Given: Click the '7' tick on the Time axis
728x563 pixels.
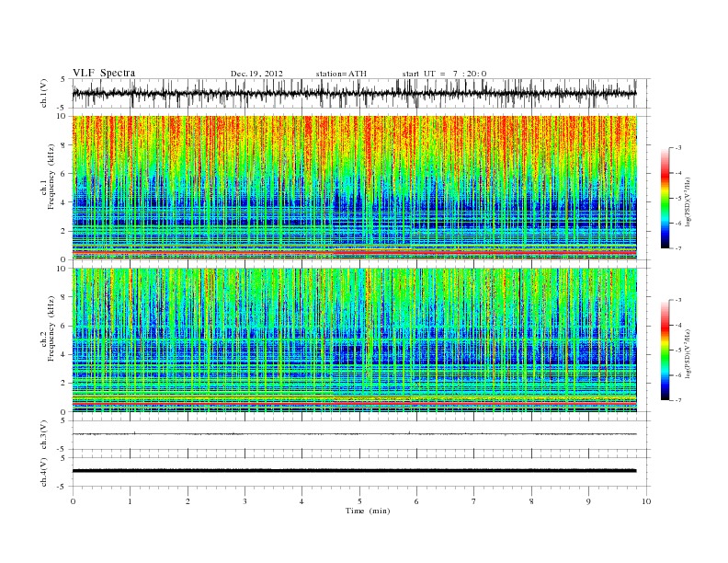Looking at the screenshot, I should click(474, 501).
